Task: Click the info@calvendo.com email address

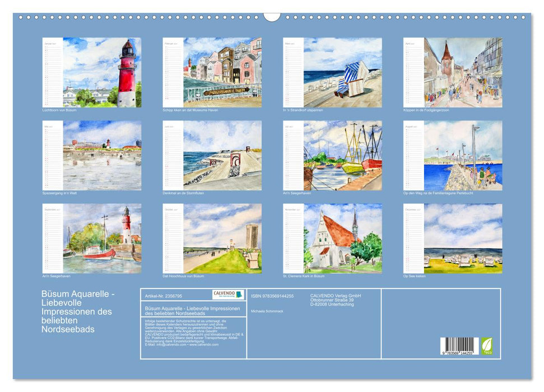Action: point(171,344)
